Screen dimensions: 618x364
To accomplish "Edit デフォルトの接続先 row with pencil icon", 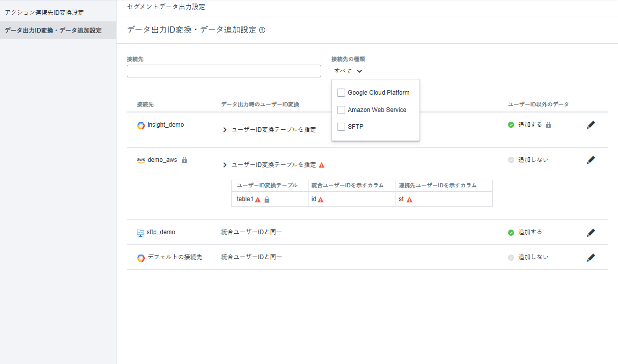I will (591, 258).
